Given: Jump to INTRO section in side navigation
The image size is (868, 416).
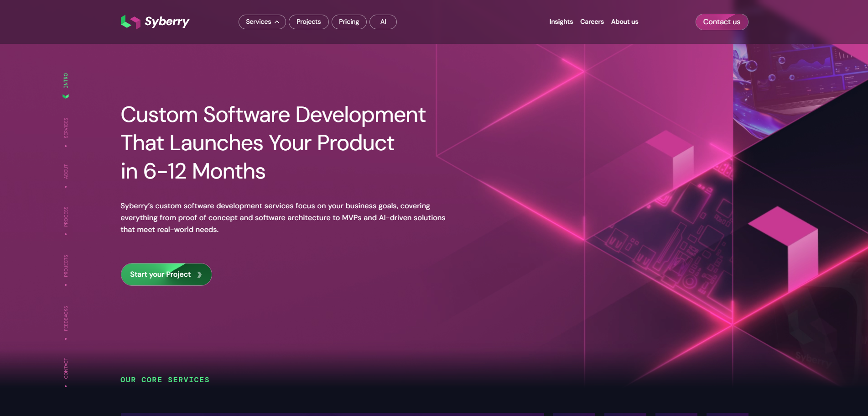Looking at the screenshot, I should [x=66, y=81].
